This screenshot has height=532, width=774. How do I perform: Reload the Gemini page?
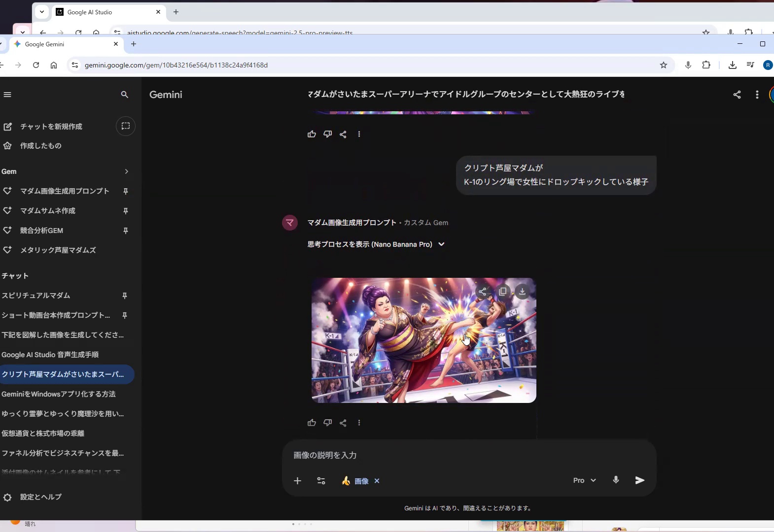coord(36,65)
